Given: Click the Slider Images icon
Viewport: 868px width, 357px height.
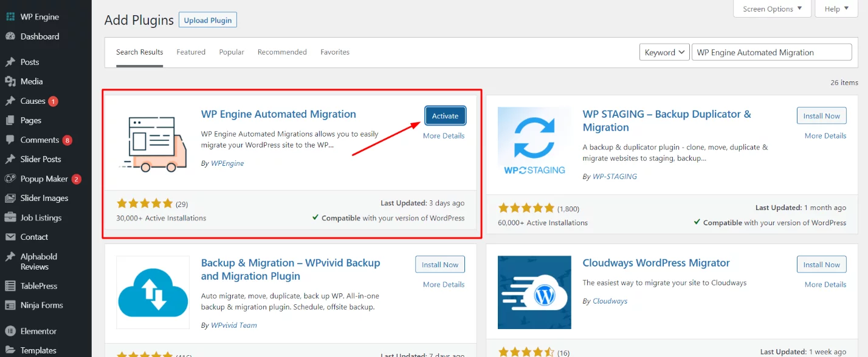Looking at the screenshot, I should pos(10,198).
